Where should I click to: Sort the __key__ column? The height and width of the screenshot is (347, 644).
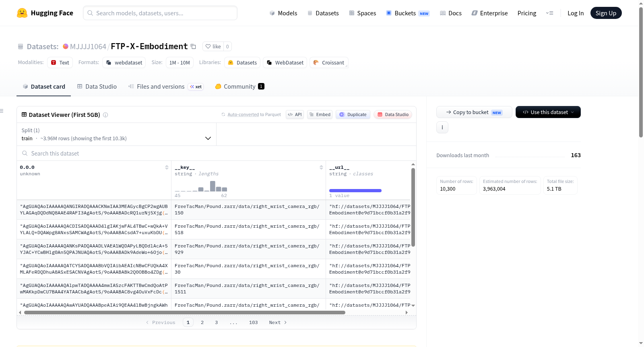321,167
